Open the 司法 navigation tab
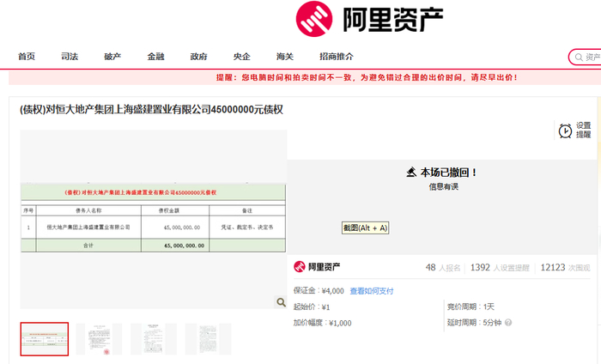The image size is (601, 364). 70,57
